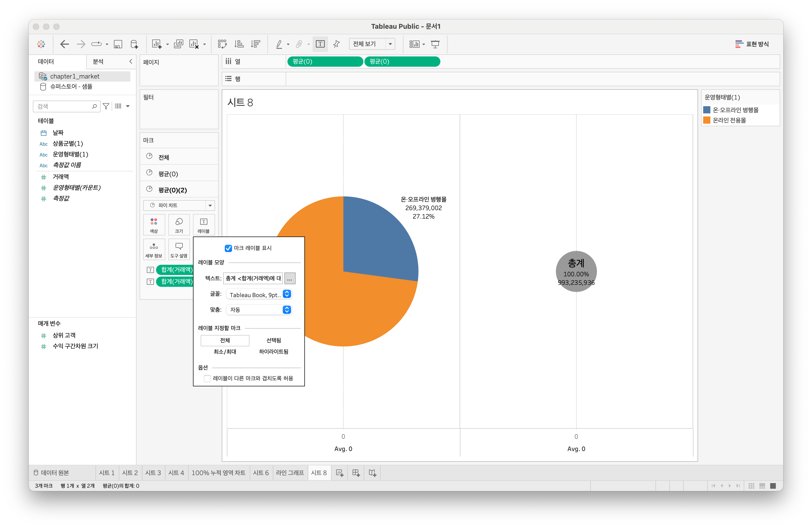Open the Tooltip (도구 설명) marks button

tap(179, 250)
